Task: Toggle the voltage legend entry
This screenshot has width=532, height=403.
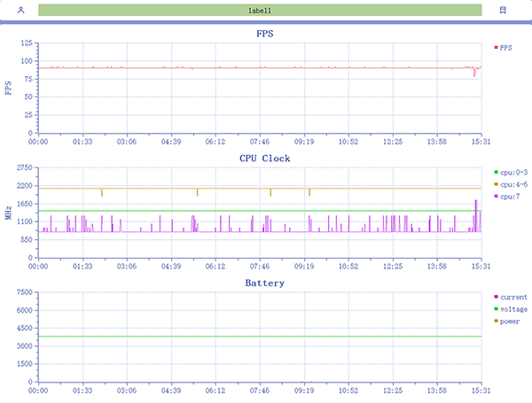Action: point(512,309)
